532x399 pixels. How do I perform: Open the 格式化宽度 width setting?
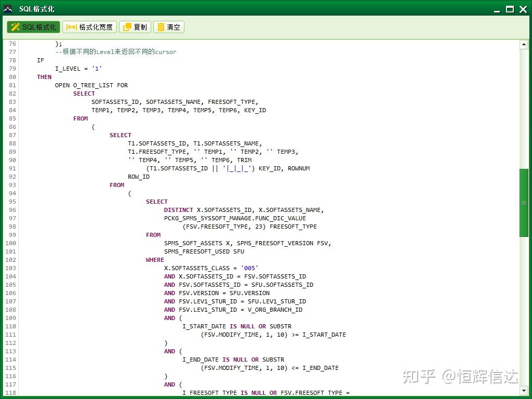(89, 27)
